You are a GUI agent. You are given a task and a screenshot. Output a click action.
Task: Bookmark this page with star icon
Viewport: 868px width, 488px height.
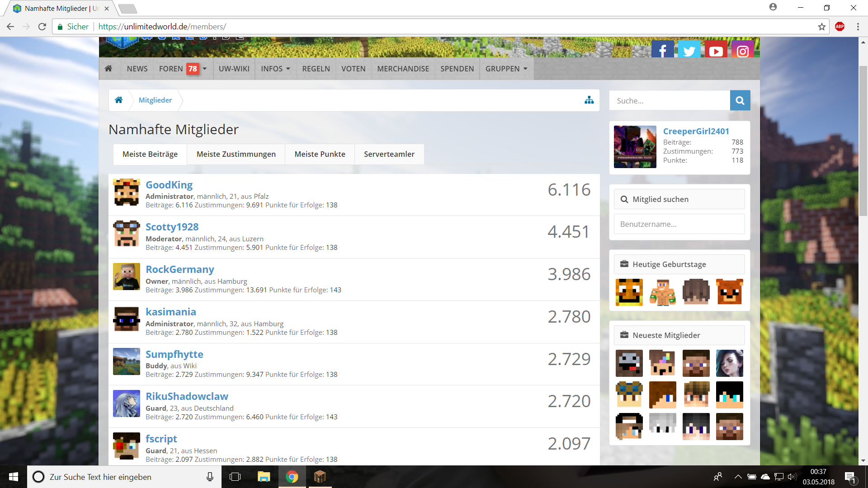point(821,27)
